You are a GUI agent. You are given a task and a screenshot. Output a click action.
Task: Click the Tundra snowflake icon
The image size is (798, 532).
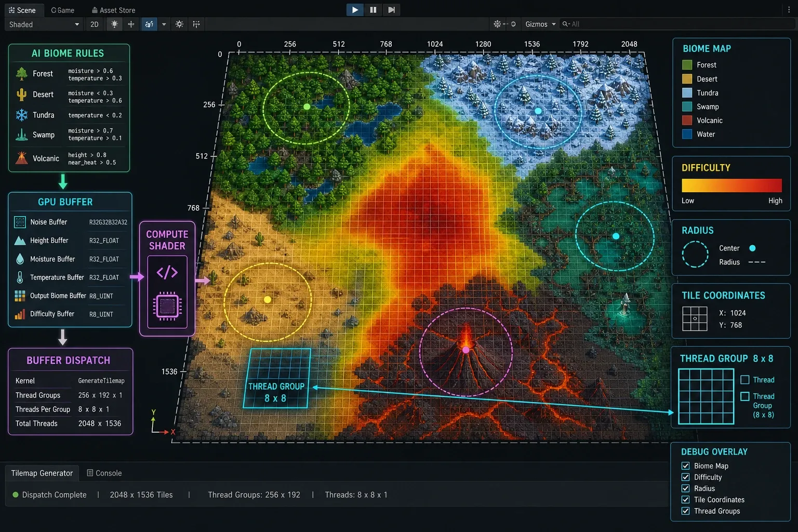point(22,115)
